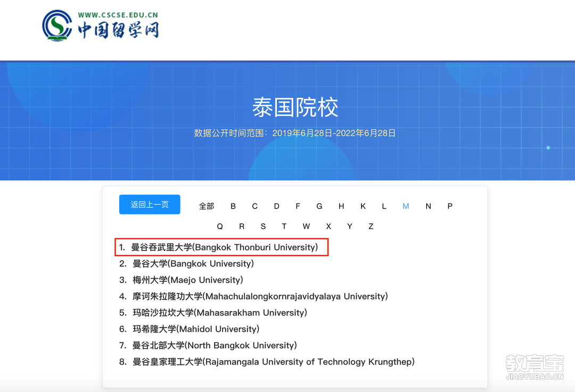Screen dimensions: 575x392
Task: Select the 全部 filter tab
Action: (x=207, y=206)
